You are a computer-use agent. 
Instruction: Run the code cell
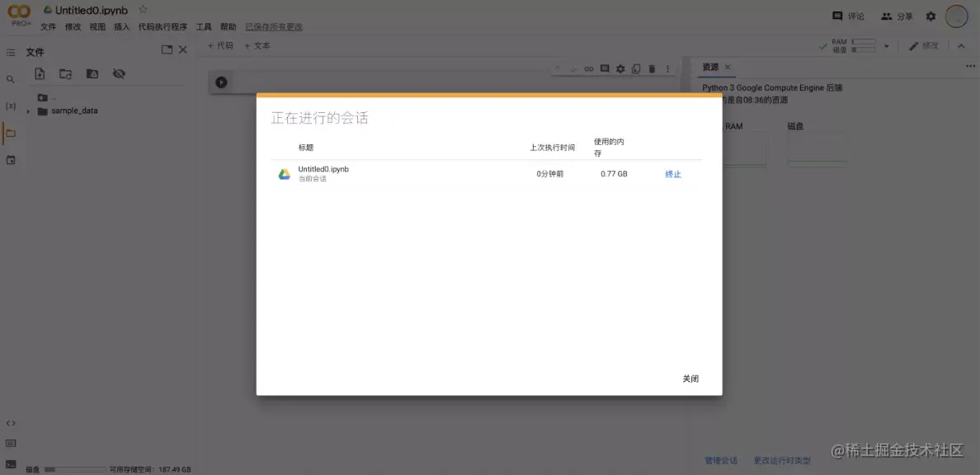pyautogui.click(x=221, y=82)
